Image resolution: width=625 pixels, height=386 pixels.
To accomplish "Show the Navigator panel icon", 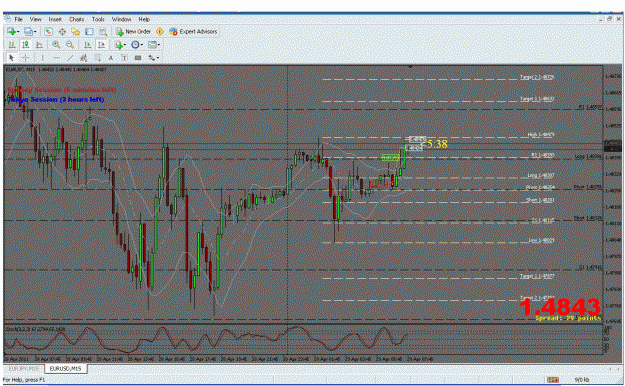I will pyautogui.click(x=75, y=32).
